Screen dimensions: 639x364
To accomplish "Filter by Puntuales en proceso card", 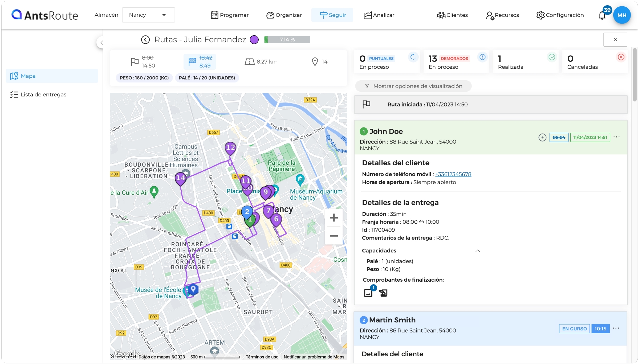I will click(x=387, y=62).
